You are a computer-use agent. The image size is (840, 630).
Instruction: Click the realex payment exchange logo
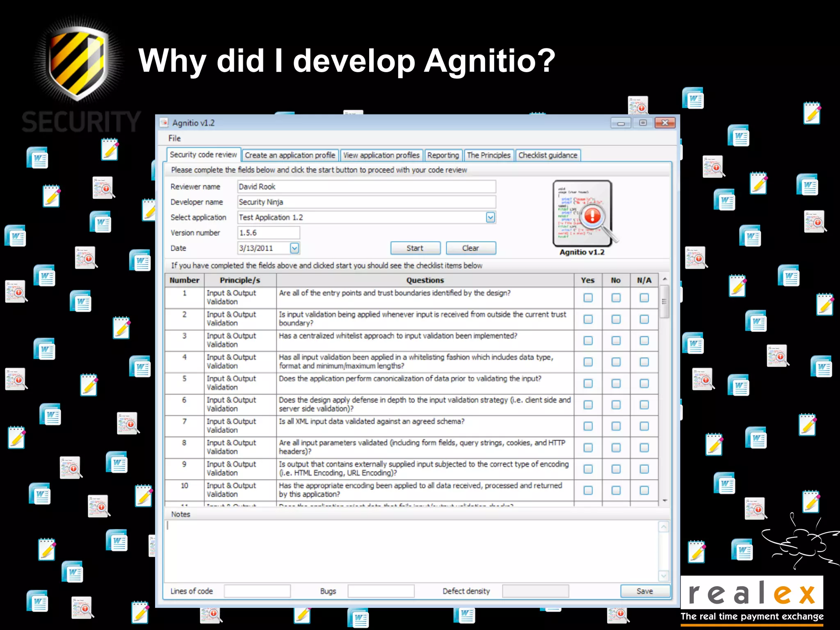point(752,600)
